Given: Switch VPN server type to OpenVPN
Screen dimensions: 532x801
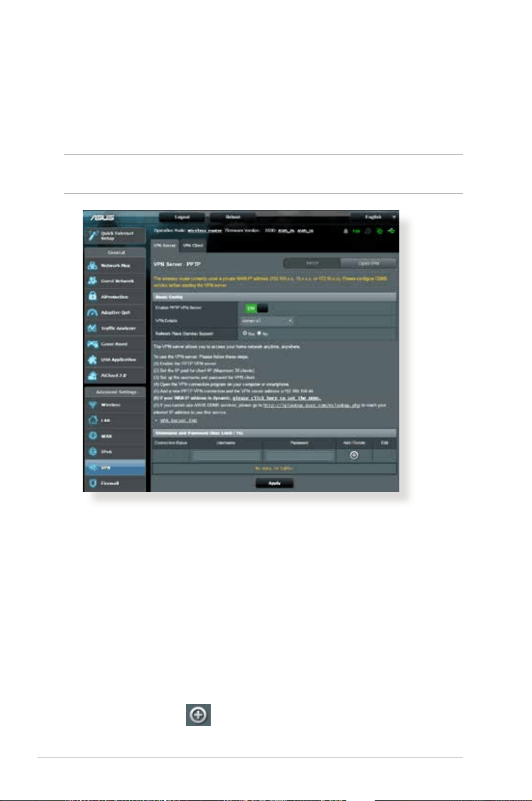Looking at the screenshot, I should click(369, 264).
